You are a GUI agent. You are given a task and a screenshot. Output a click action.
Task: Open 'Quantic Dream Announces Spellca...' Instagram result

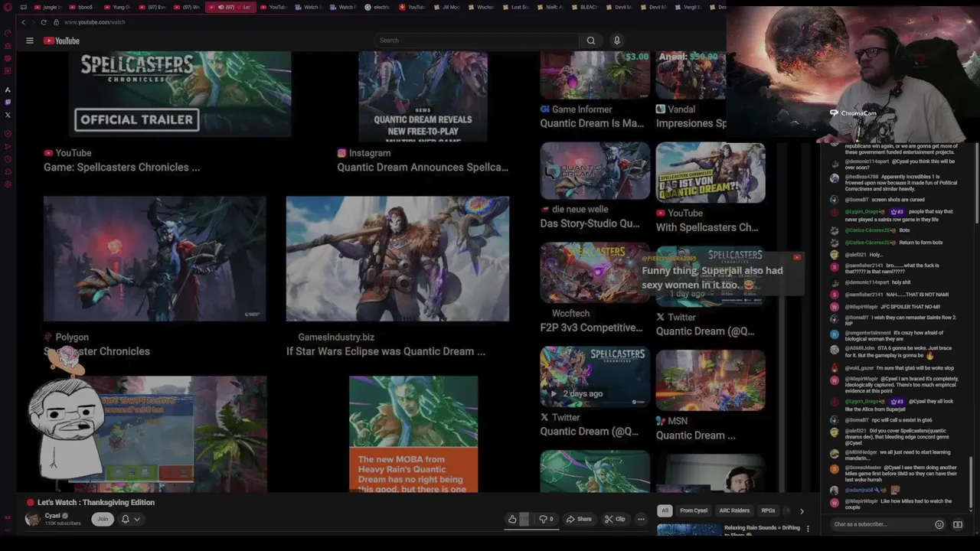[x=423, y=167]
